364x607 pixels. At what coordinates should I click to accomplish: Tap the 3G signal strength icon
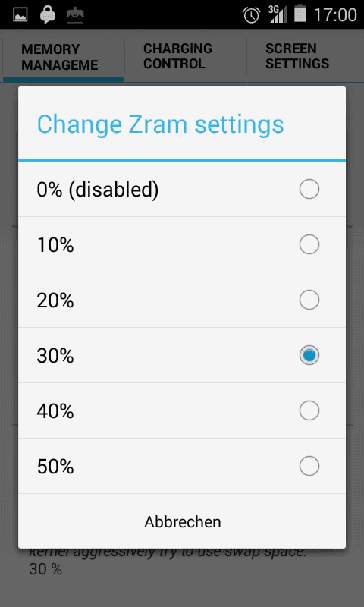tap(278, 14)
